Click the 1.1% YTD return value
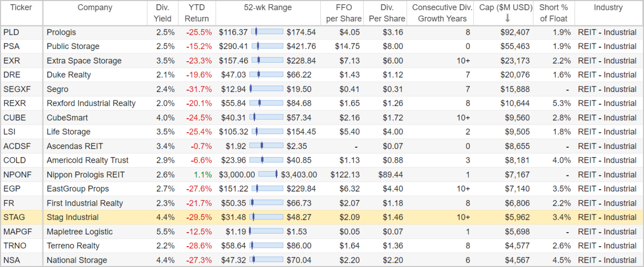This screenshot has width=644, height=267. point(204,175)
